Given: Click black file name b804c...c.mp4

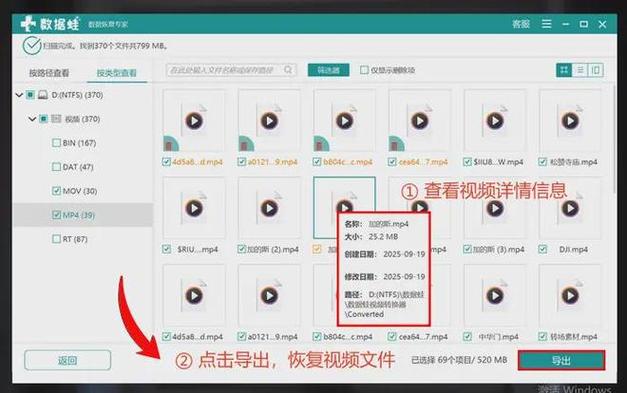Looking at the screenshot, I should pyautogui.click(x=347, y=337).
